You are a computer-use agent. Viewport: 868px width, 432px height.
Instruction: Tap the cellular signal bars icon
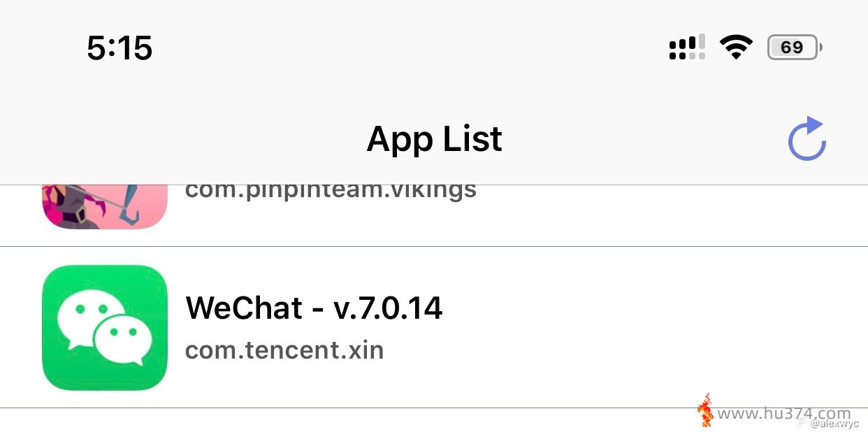[x=687, y=48]
